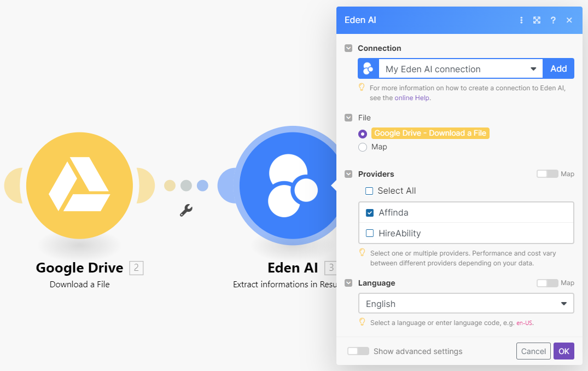
Task: Open the Google Drive module
Action: point(79,185)
